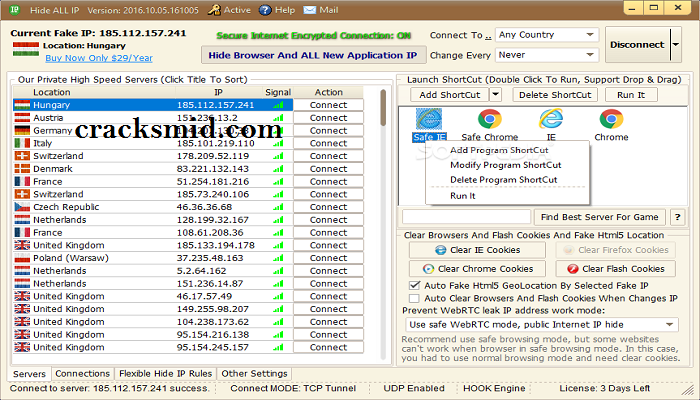Click Hide Browser And ALL New Application IP
The width and height of the screenshot is (700, 400).
point(312,55)
